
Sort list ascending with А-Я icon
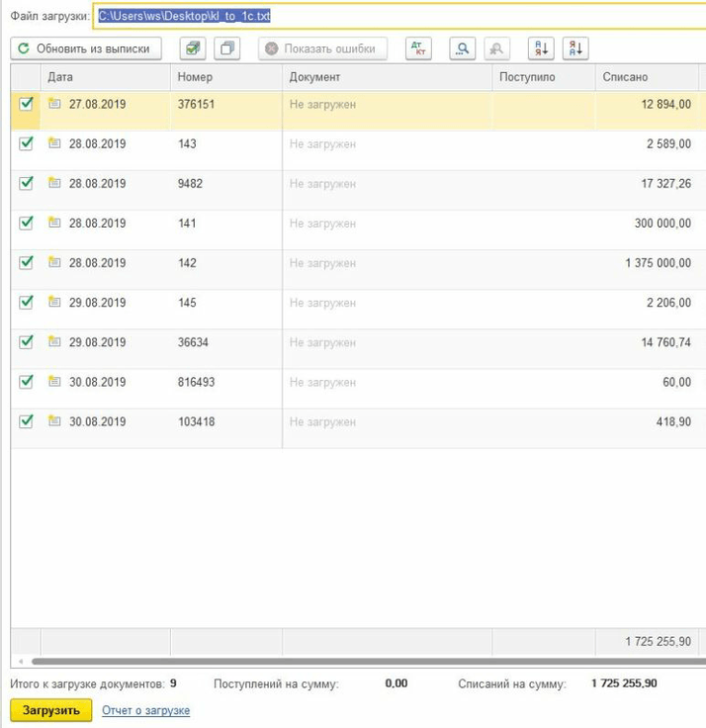click(541, 48)
